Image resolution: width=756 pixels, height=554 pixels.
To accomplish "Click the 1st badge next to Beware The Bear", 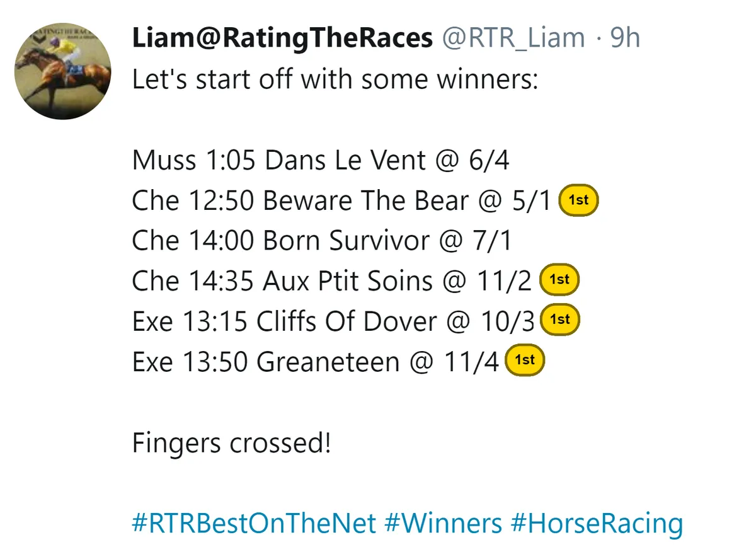I will coord(578,200).
